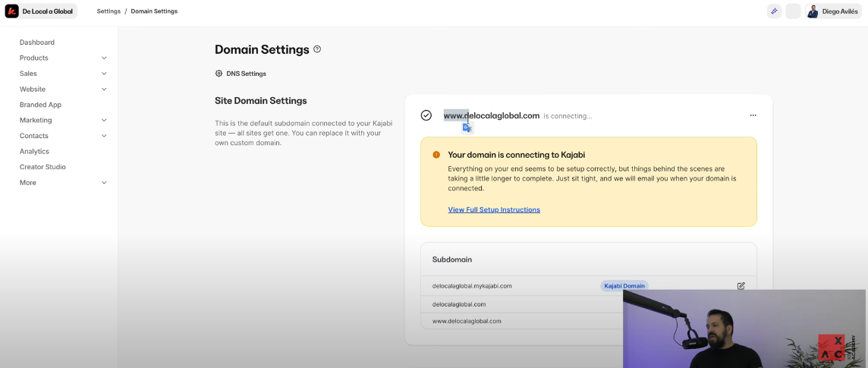Click the edit icon for mykajabi subdomain
868x368 pixels.
coord(741,286)
